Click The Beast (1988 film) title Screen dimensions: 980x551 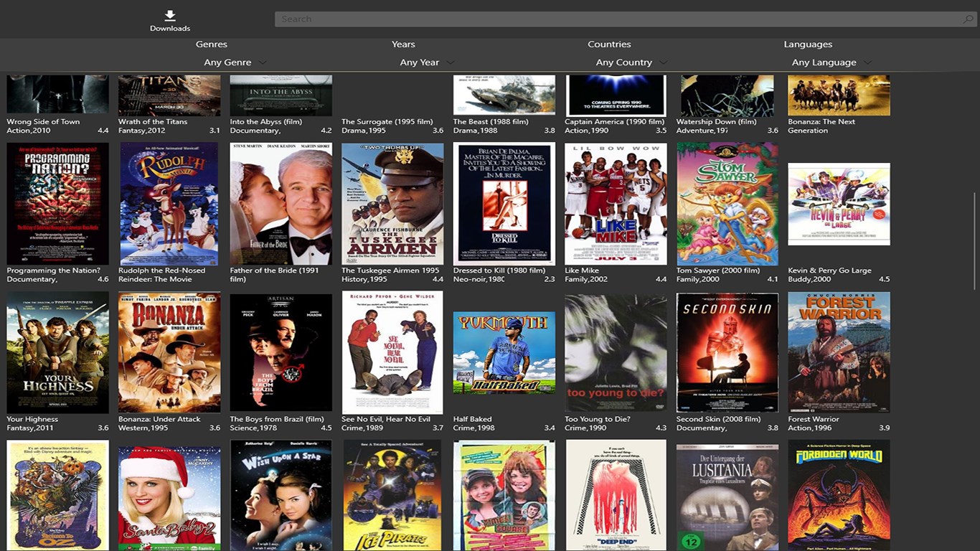click(491, 122)
